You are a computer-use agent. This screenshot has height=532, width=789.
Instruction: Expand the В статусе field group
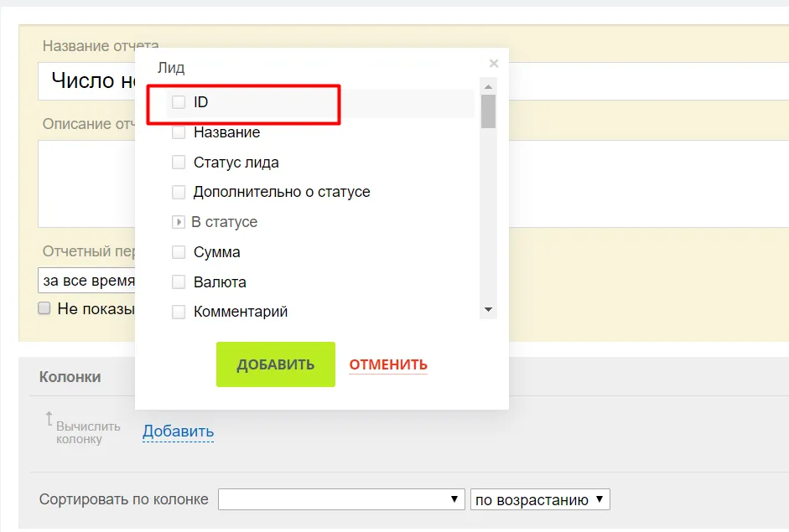(178, 221)
